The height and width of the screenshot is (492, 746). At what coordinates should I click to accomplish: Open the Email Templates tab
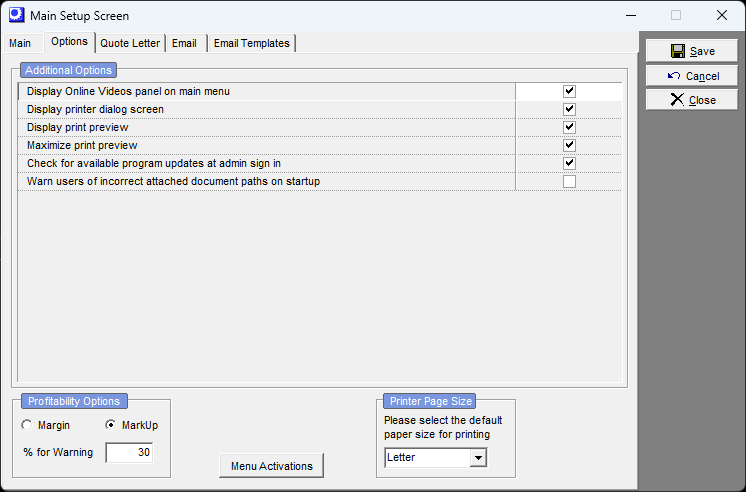252,43
